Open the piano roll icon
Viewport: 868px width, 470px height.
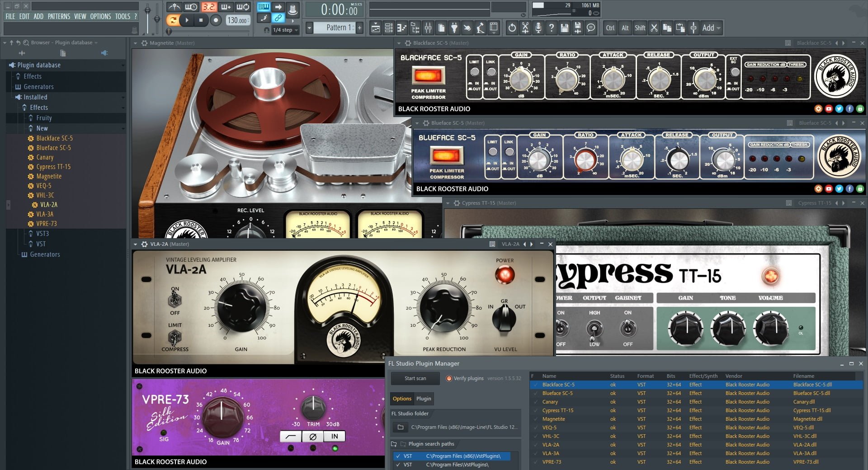(401, 28)
